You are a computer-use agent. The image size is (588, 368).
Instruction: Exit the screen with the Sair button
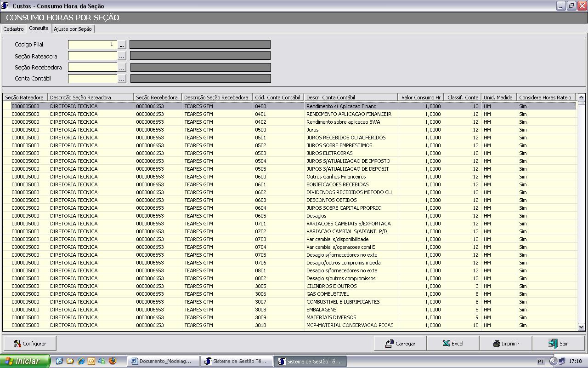click(x=558, y=344)
